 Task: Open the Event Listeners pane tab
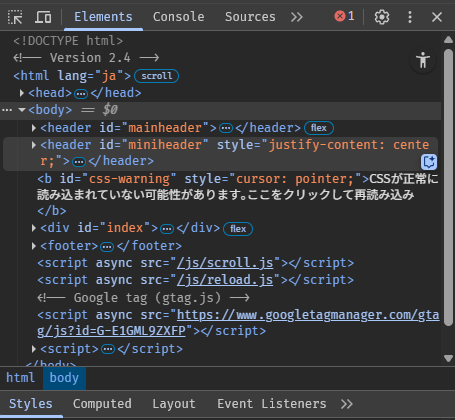272,404
